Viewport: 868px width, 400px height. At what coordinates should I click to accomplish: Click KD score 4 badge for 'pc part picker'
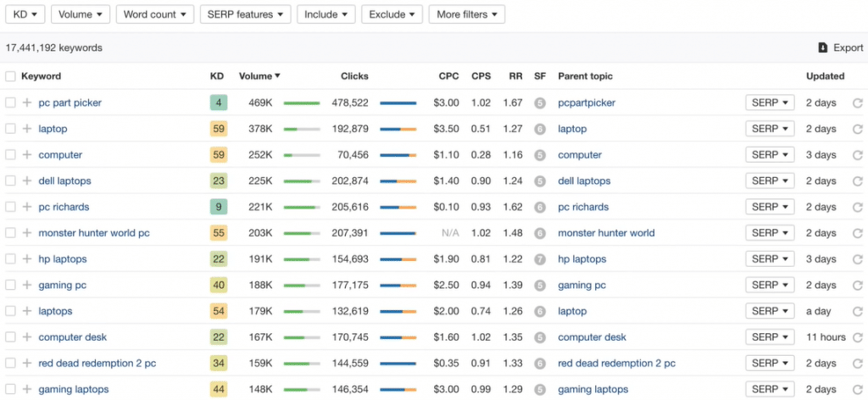(x=219, y=103)
